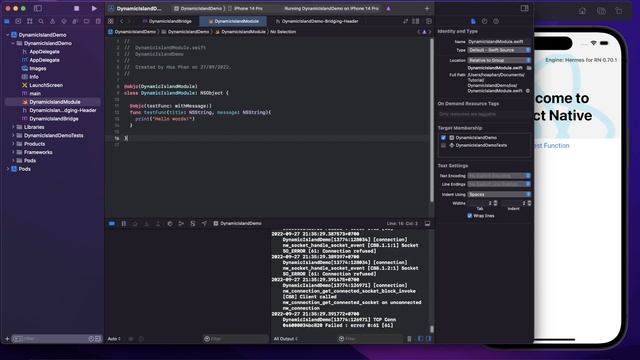Select the DynamicIslandBridge file in navigator

click(53, 119)
